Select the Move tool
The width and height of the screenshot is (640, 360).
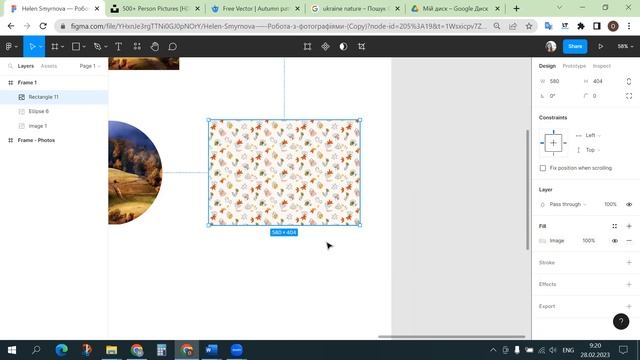click(32, 47)
